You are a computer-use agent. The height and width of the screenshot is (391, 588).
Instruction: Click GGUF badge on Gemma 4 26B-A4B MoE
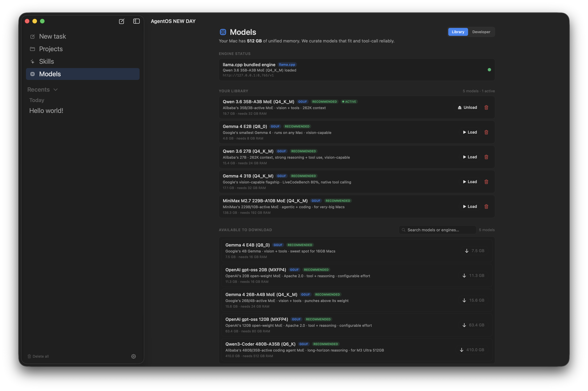[305, 295]
